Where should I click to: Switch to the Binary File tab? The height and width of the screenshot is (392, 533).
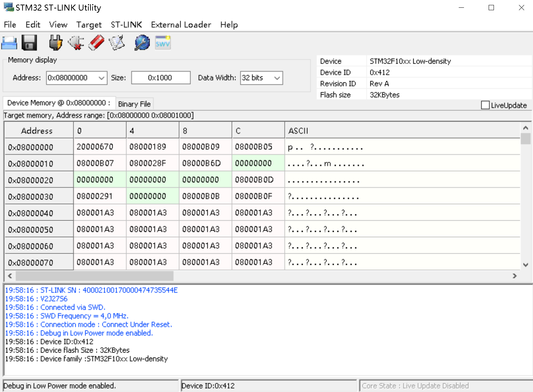click(x=134, y=104)
